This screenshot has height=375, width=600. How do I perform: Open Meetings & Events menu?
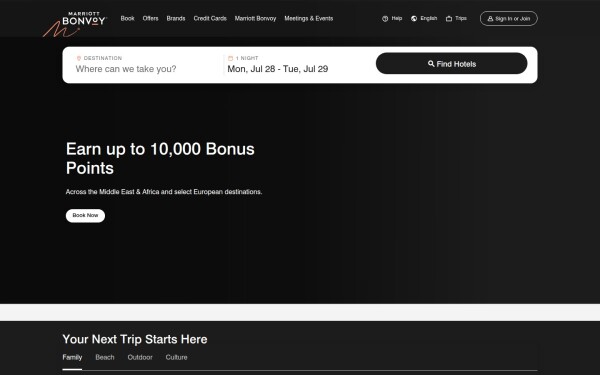tap(308, 18)
